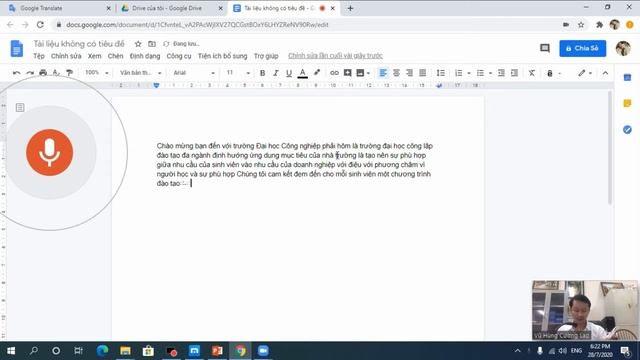Open a new browser tab
Screen dimensions: 640x360
(350, 8)
